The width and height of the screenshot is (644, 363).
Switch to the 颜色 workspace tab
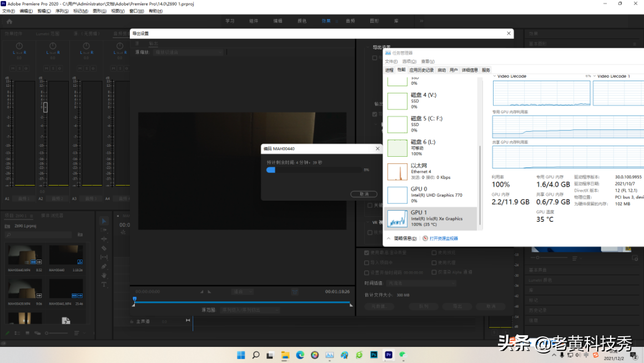point(302,21)
